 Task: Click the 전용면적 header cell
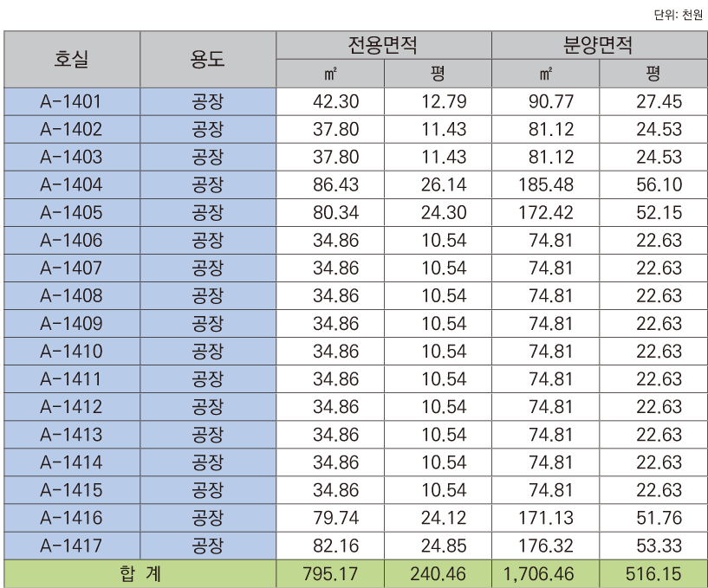tap(383, 45)
